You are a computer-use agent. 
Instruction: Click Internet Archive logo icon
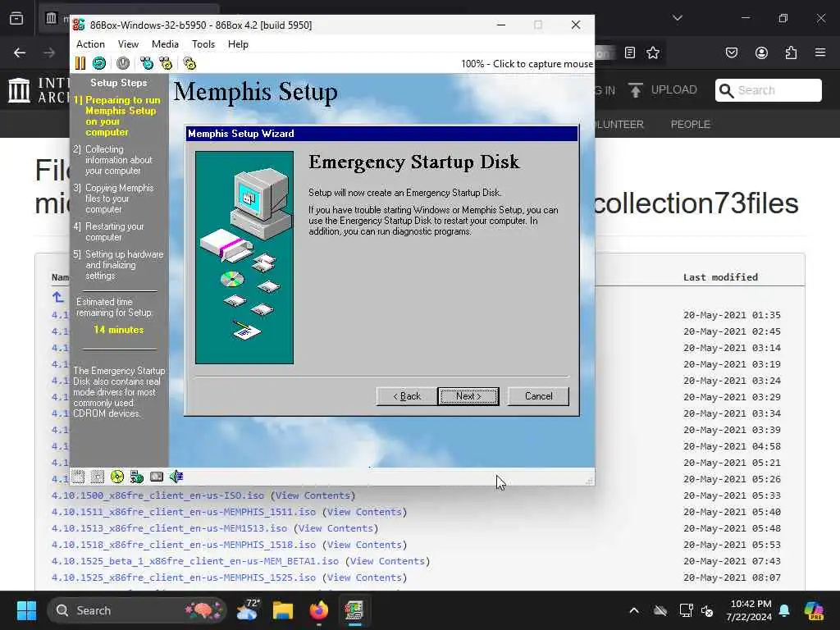20,90
